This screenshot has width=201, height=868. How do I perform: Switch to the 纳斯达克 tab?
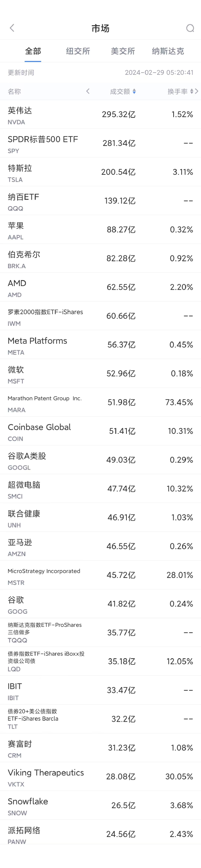(168, 51)
